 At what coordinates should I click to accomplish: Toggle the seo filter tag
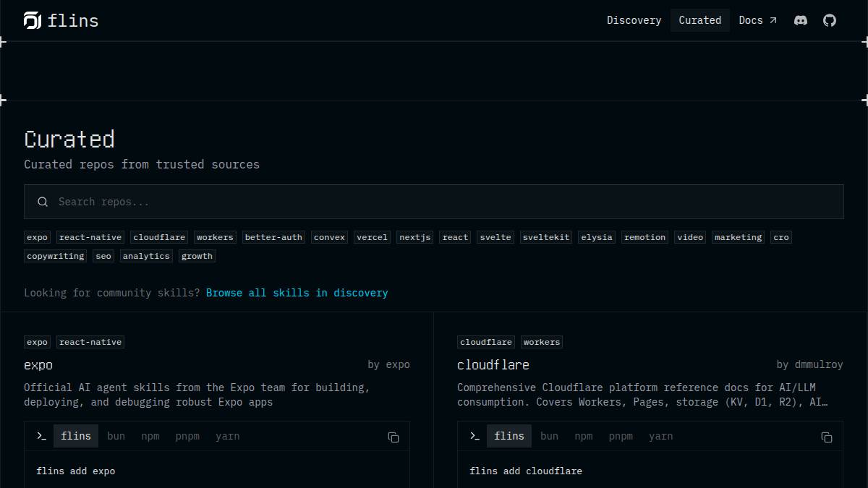[103, 255]
